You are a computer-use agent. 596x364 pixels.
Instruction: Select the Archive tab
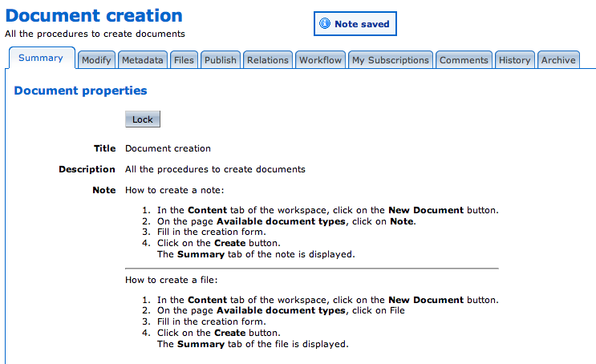pyautogui.click(x=558, y=60)
